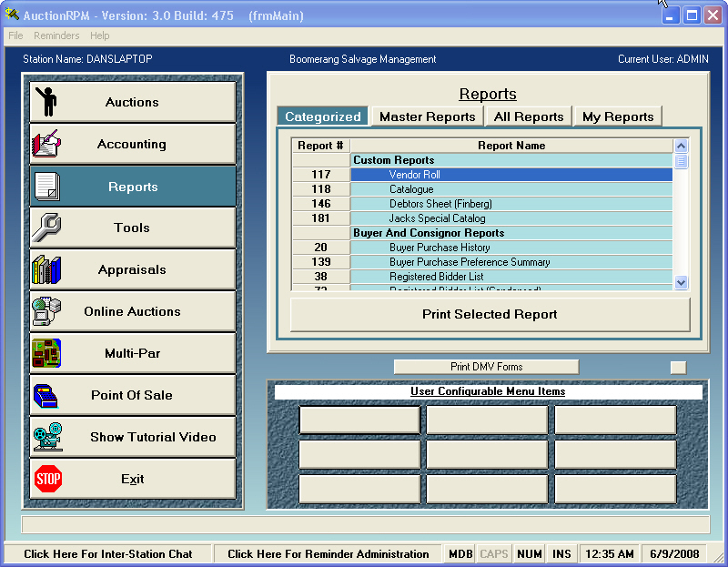The width and height of the screenshot is (728, 567).
Task: Open the Auctions section
Action: click(x=133, y=102)
